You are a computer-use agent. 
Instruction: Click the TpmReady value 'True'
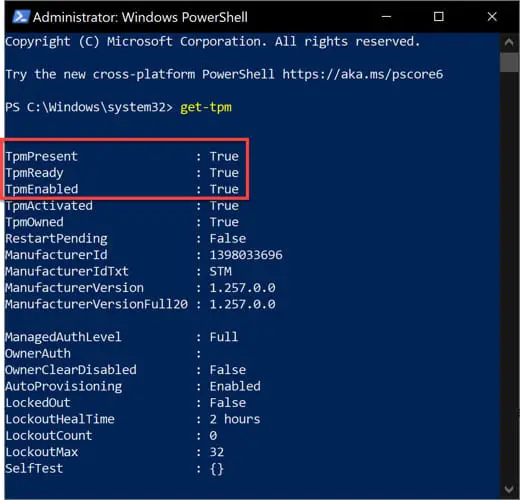pos(224,173)
